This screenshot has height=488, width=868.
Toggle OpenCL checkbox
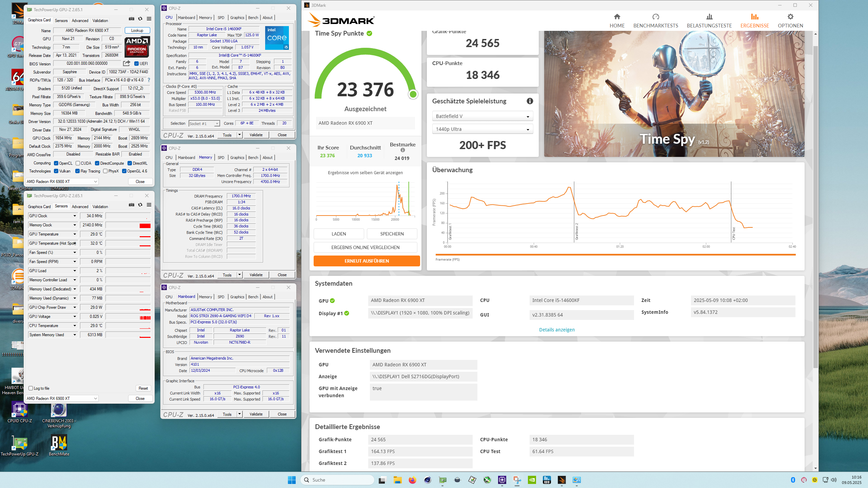(x=56, y=163)
